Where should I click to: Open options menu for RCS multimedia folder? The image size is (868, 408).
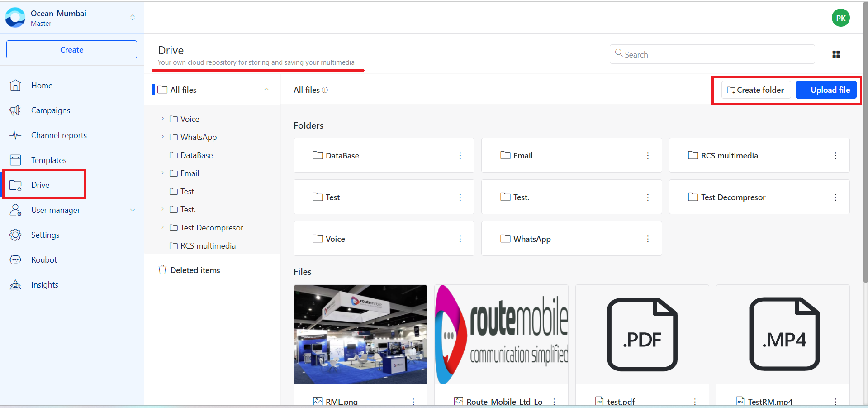[835, 156]
